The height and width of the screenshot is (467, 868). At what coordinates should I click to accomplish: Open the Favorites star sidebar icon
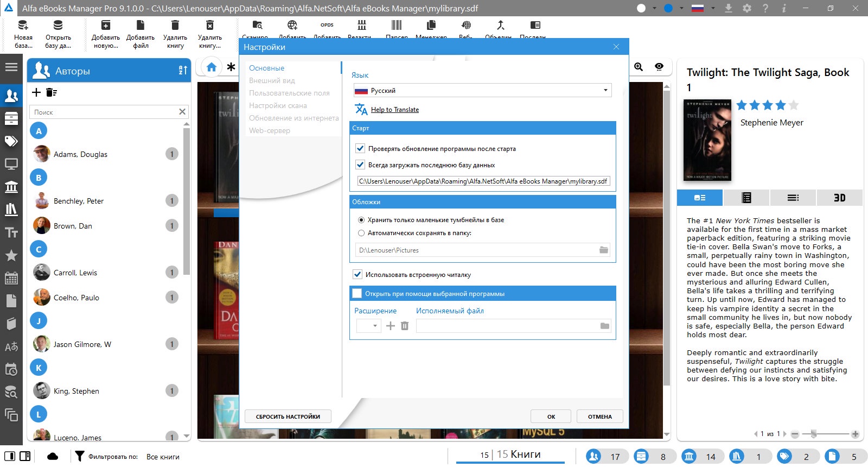[11, 255]
